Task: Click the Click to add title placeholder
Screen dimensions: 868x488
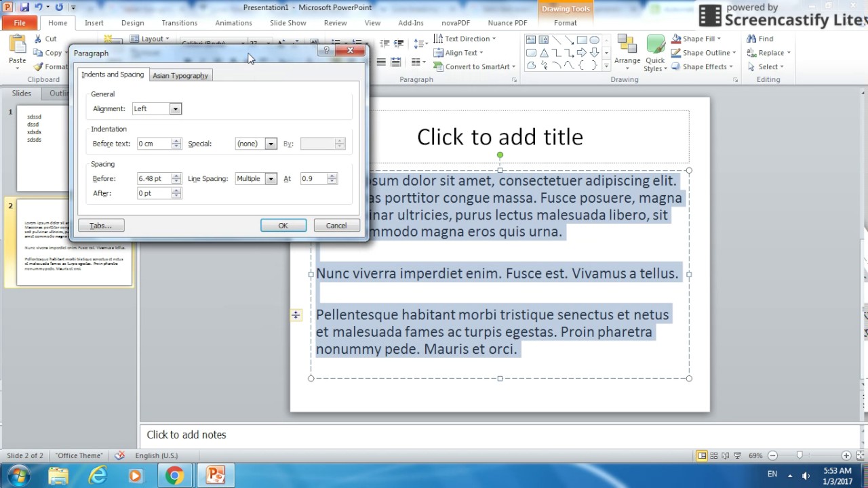Action: [x=500, y=137]
